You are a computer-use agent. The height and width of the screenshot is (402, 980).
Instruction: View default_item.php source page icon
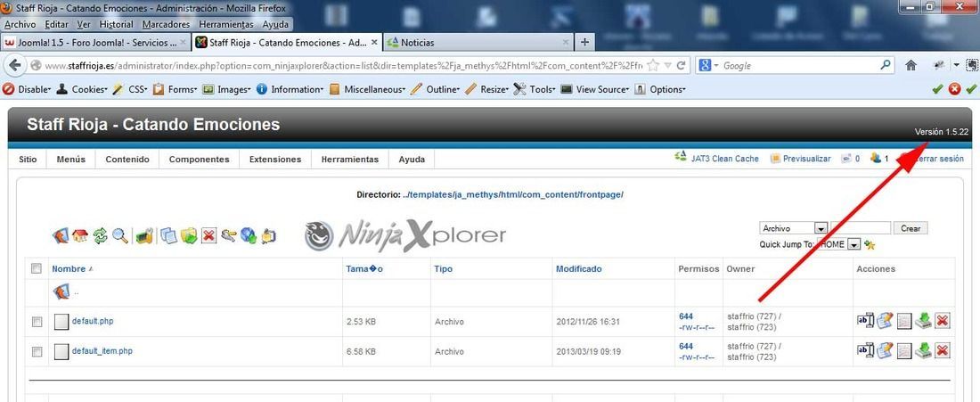903,350
